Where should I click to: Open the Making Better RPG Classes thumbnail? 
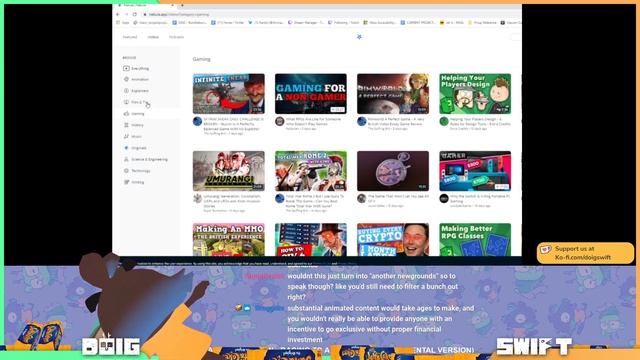coord(475,240)
